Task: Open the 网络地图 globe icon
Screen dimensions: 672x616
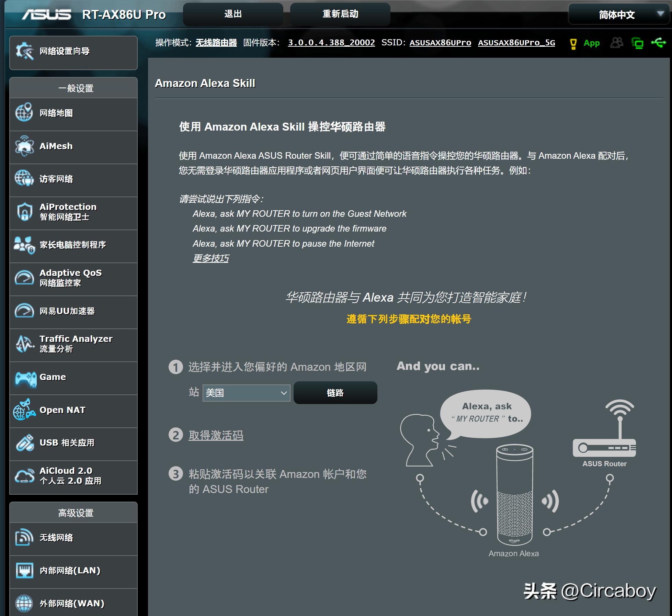Action: pos(24,112)
